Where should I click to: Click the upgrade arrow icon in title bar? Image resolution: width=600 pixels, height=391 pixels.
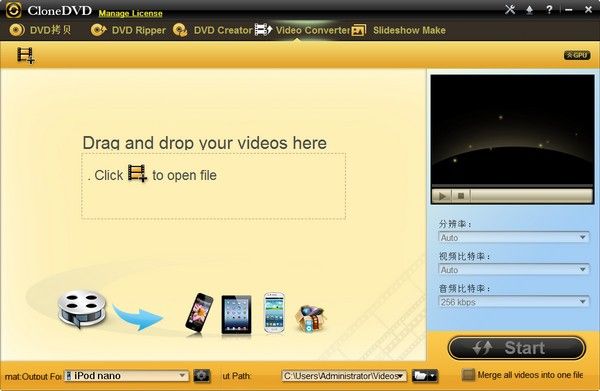click(530, 10)
